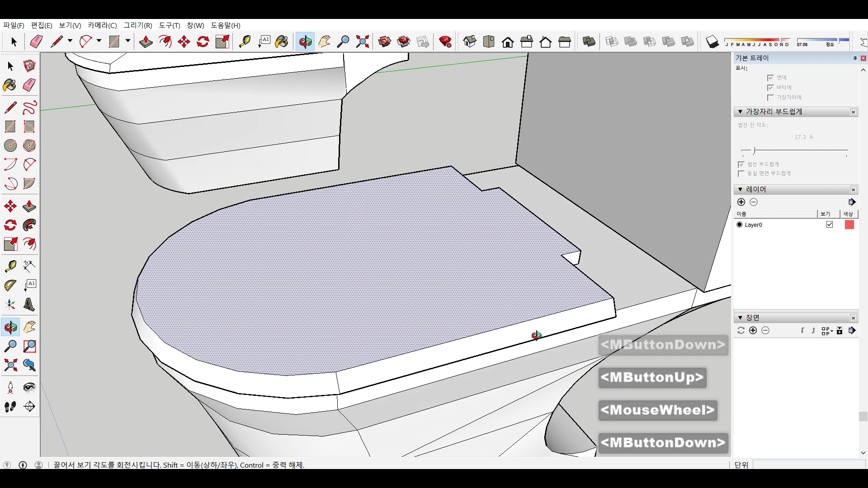Select the Tape Measure tool
Viewport: 868px width, 488px height.
pyautogui.click(x=245, y=42)
